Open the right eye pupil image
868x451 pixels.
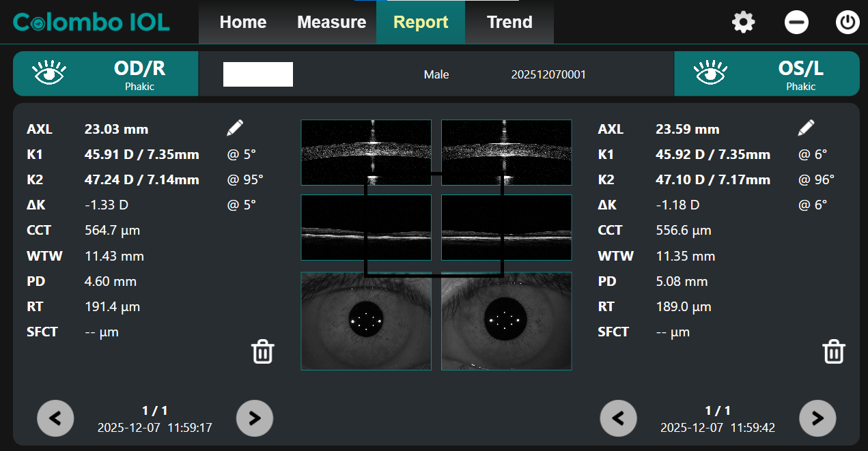366,321
